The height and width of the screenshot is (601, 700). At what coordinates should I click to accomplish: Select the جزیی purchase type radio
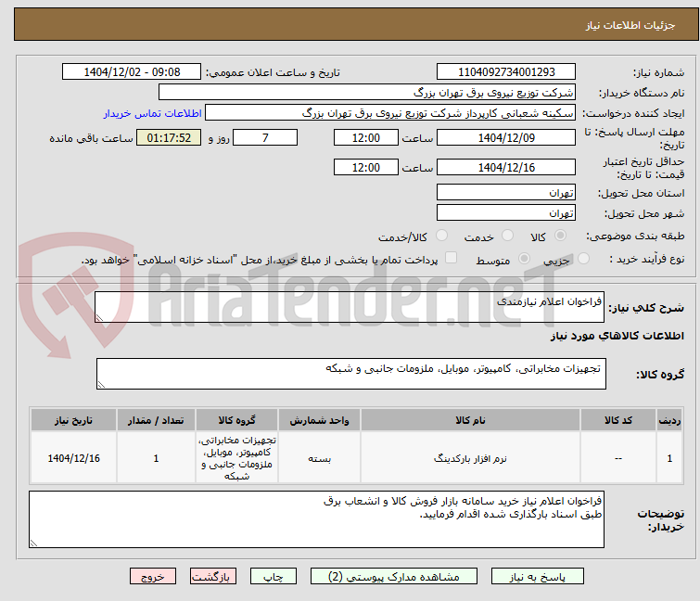click(583, 258)
